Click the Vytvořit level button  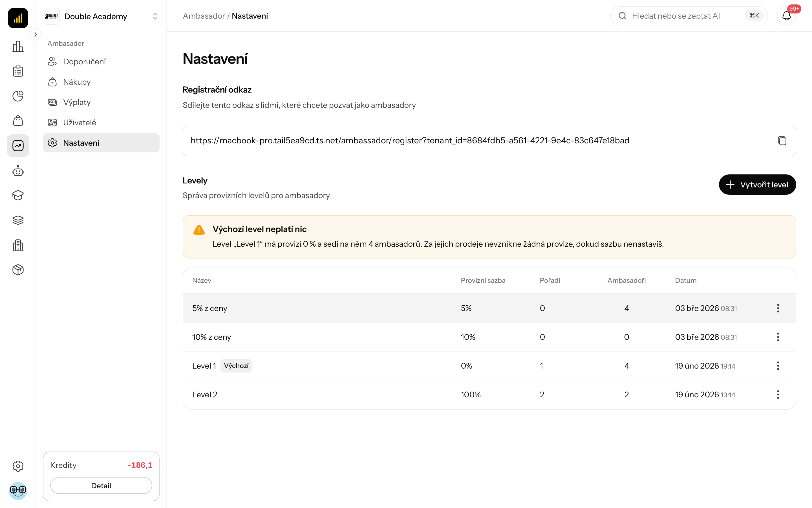tap(757, 185)
